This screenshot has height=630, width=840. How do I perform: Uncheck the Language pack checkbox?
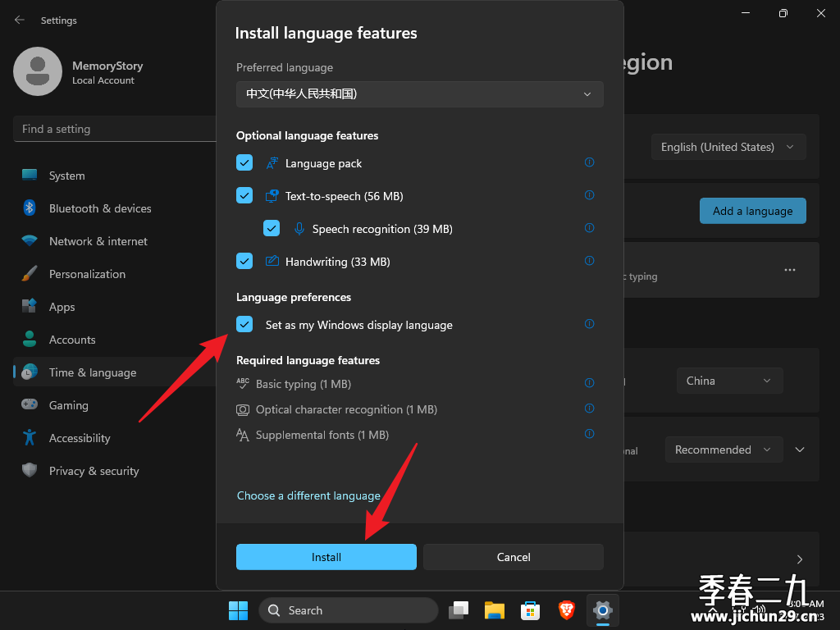pos(244,162)
